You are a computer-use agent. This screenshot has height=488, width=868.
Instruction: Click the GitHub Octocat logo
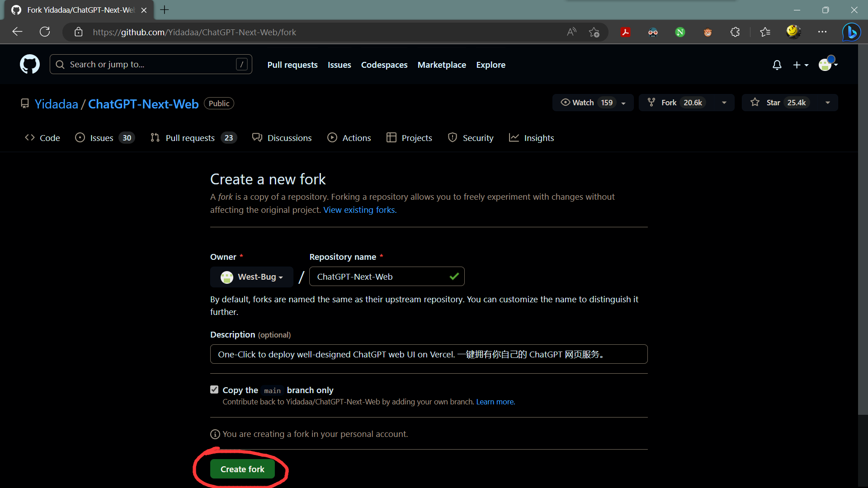[30, 65]
